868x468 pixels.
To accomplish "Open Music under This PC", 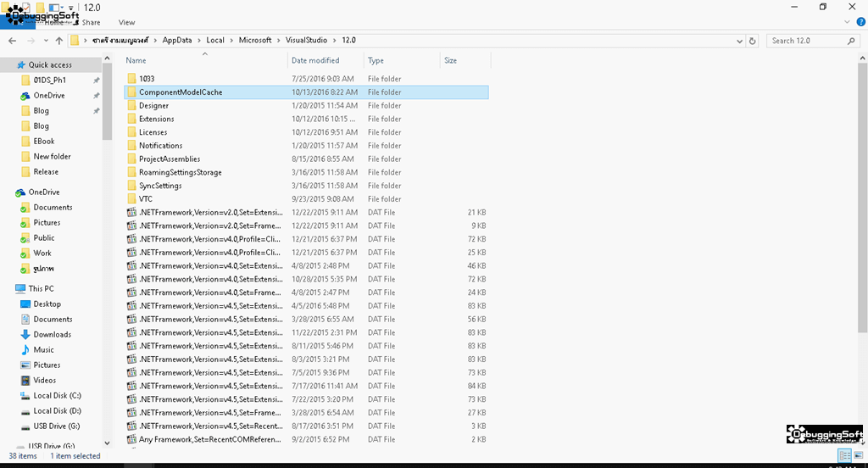I will pos(43,350).
